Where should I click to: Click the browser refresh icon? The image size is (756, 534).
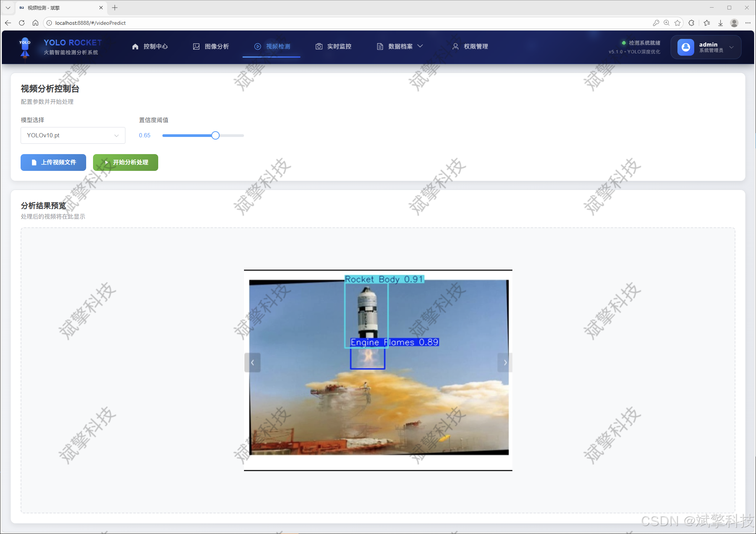[x=22, y=23]
